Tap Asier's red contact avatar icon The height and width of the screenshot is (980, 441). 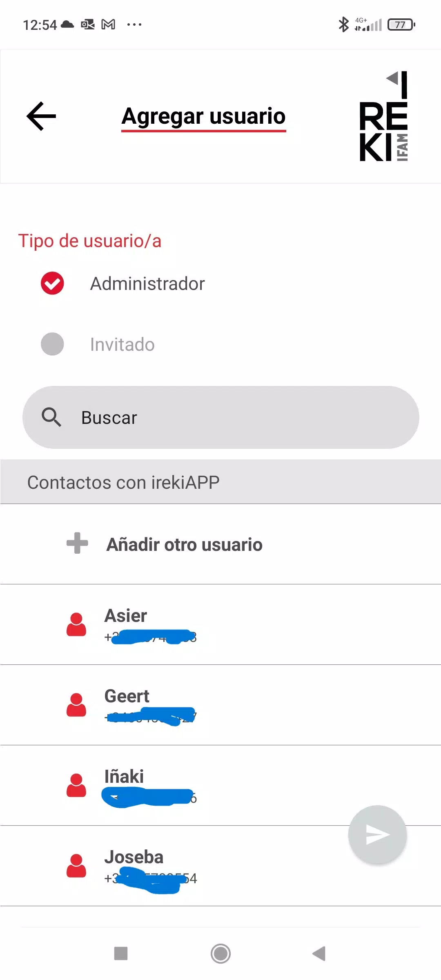pyautogui.click(x=76, y=624)
